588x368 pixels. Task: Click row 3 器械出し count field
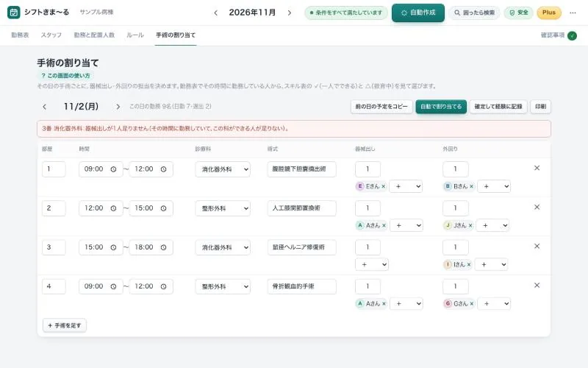pos(368,247)
